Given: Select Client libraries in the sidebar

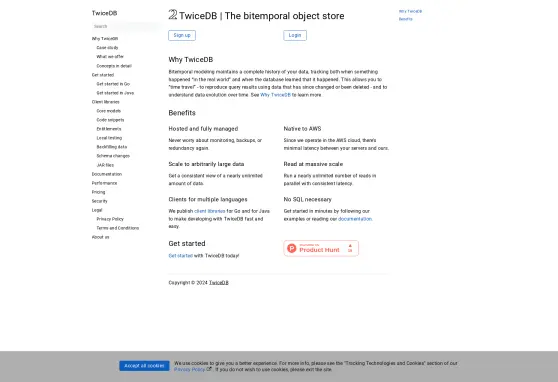Looking at the screenshot, I should [x=105, y=102].
